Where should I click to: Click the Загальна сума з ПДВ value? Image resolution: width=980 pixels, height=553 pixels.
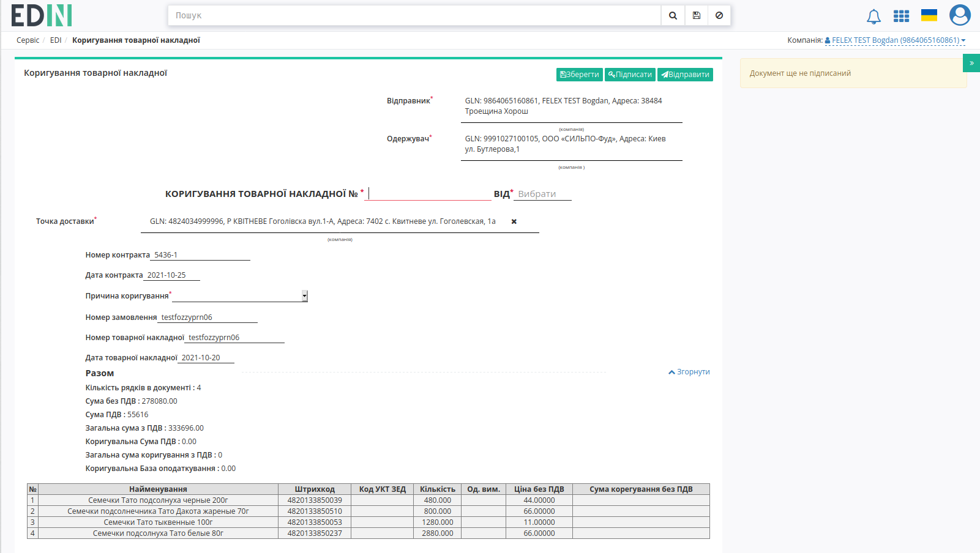pyautogui.click(x=186, y=428)
